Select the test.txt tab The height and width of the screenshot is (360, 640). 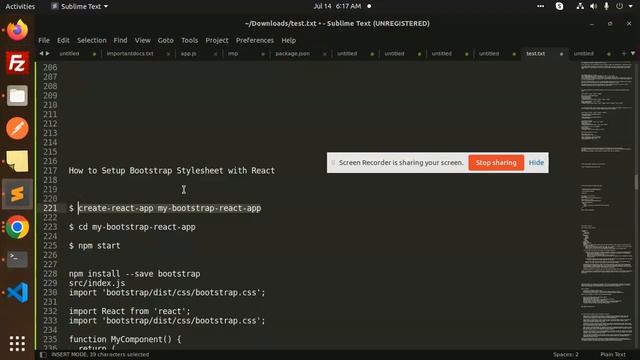pos(536,53)
